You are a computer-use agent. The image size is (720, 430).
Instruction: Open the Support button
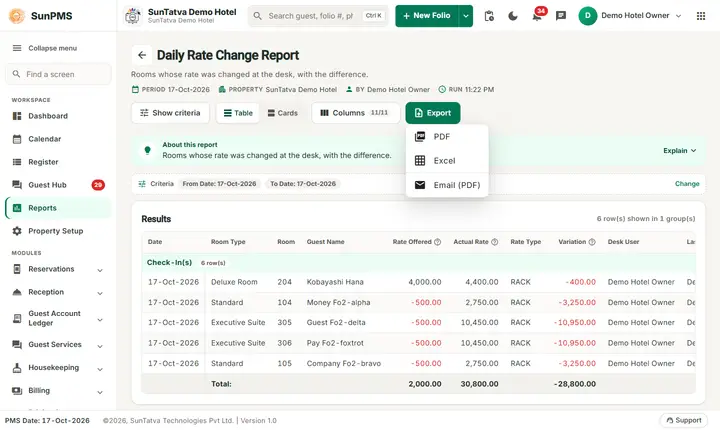[x=684, y=420]
